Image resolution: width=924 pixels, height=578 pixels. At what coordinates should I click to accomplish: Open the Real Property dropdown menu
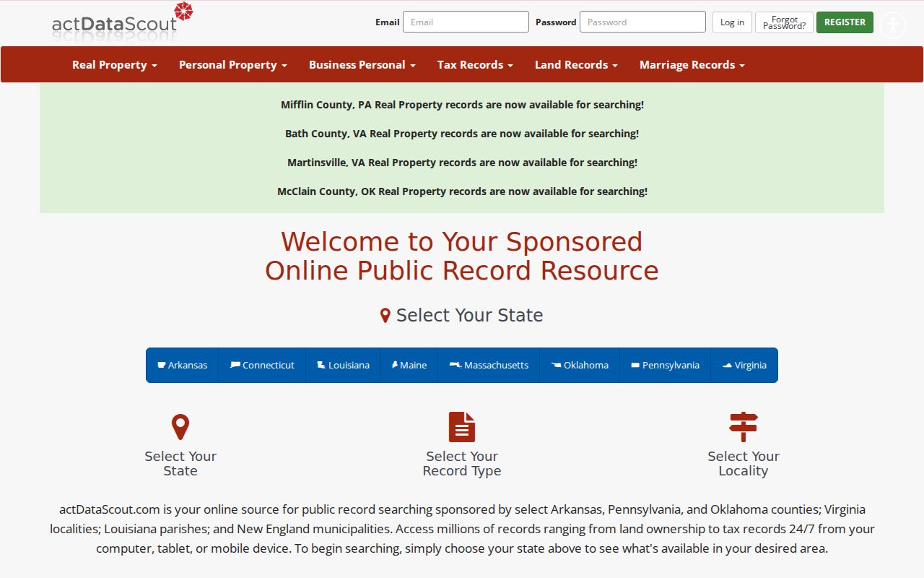click(x=115, y=64)
